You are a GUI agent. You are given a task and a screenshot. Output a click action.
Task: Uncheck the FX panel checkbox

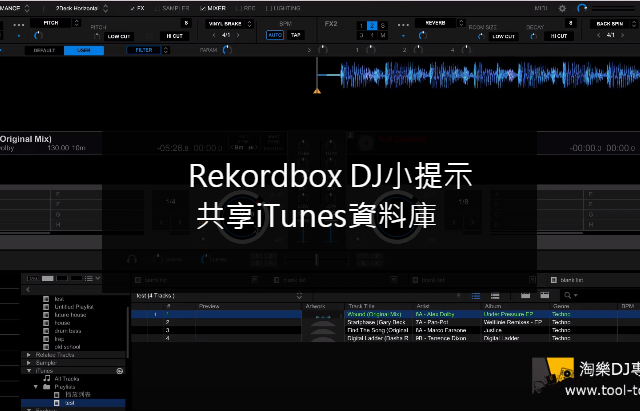(133, 8)
